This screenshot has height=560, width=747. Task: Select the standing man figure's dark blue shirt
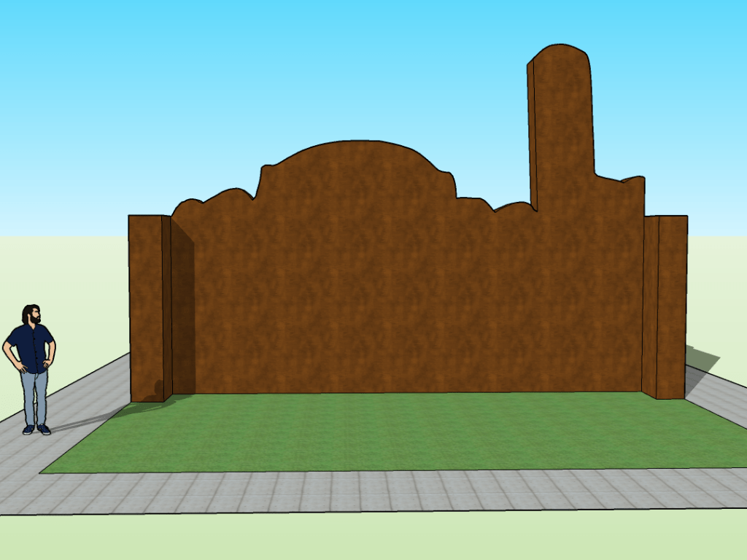click(x=30, y=348)
